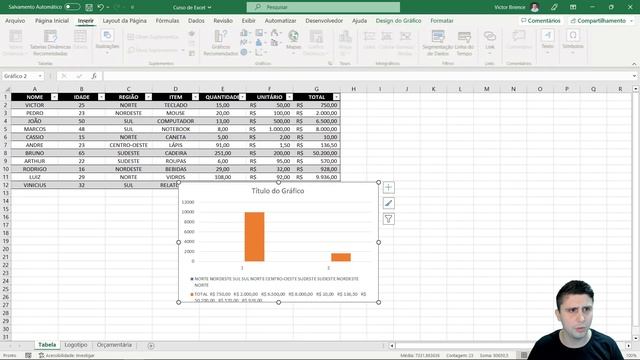Click the formula bar input area
Screen dimensions: 640x360
[367, 76]
